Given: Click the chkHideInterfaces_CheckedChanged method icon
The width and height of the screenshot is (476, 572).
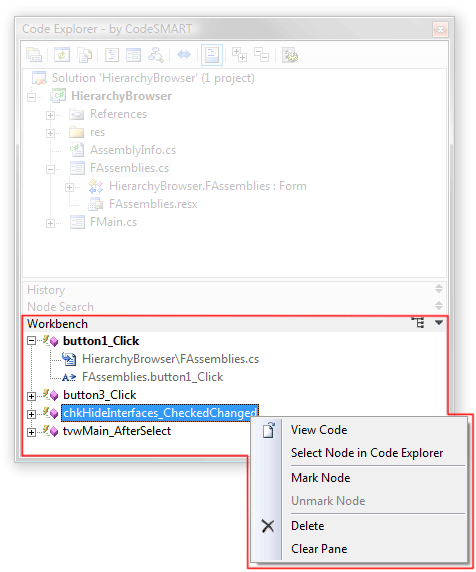Looking at the screenshot, I should pos(50,413).
